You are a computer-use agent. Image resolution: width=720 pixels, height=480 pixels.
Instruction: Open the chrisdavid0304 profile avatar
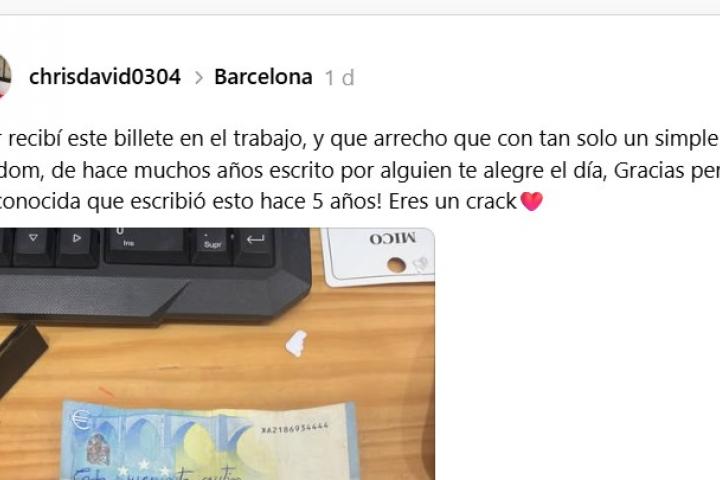pos(5,76)
